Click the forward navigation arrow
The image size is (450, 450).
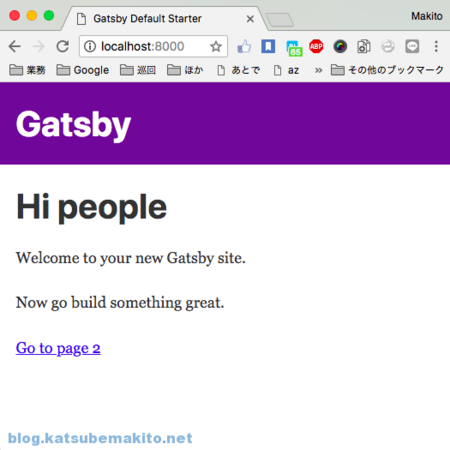tap(39, 46)
